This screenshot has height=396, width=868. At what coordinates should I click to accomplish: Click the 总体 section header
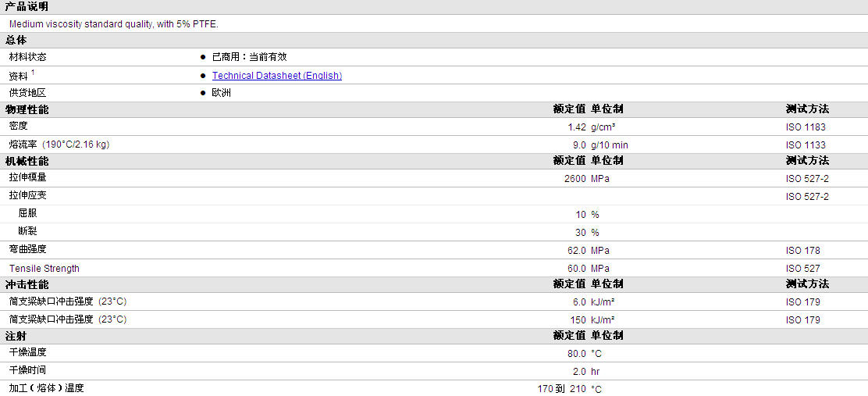pos(16,40)
